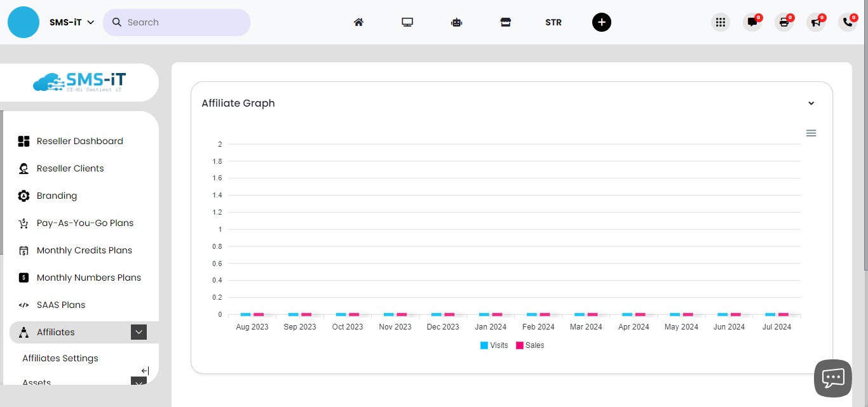Viewport: 868px width, 407px height.
Task: Toggle Visits series in chart legend
Action: tap(494, 345)
